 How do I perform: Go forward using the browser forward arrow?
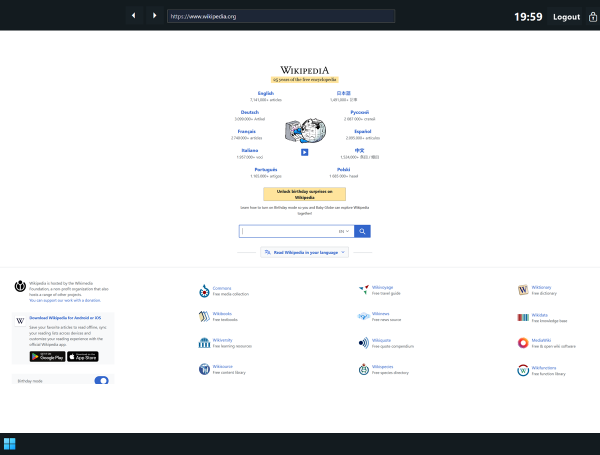pos(154,16)
